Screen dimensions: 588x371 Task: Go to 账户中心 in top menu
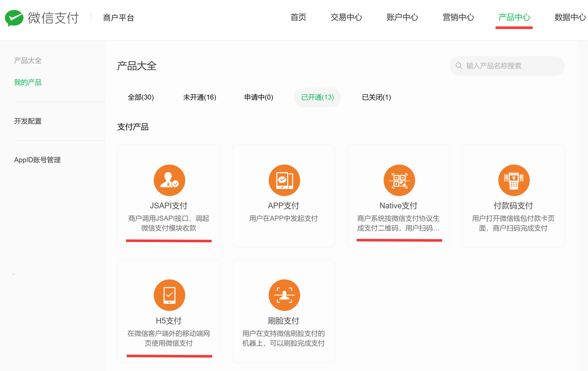pyautogui.click(x=402, y=17)
